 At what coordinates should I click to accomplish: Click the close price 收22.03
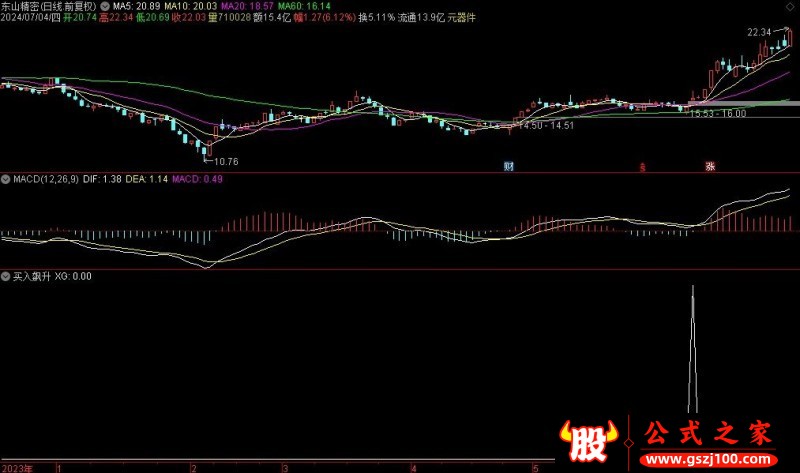click(188, 17)
